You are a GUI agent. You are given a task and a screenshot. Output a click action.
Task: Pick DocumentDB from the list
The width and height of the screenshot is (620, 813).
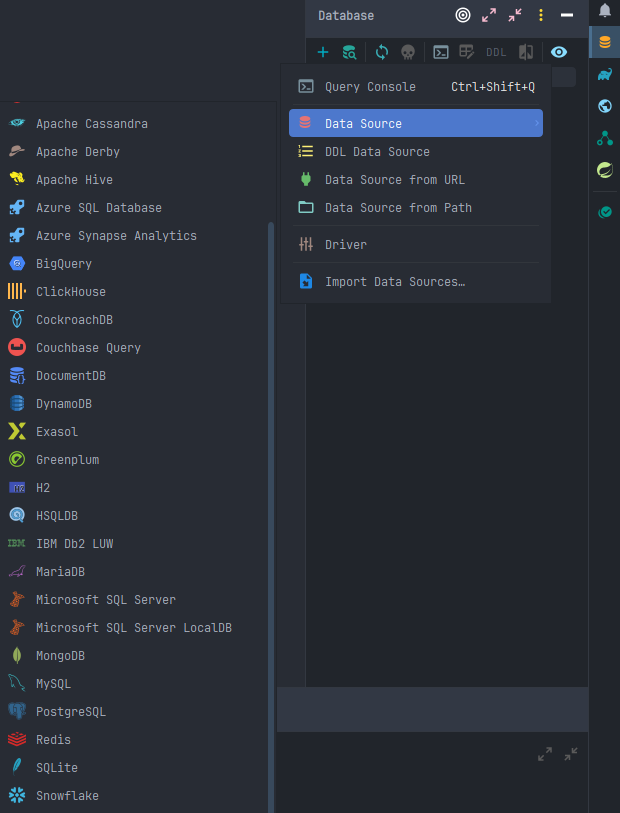coord(136,375)
